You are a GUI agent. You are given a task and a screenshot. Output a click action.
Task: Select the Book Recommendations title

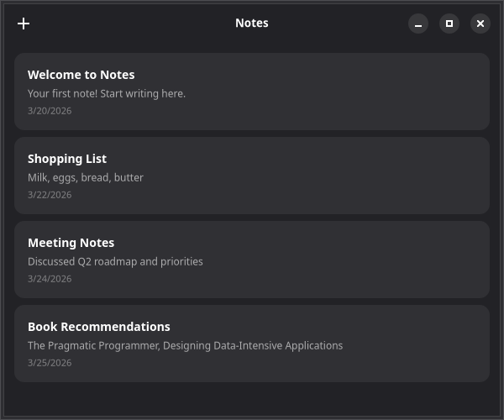click(x=98, y=327)
